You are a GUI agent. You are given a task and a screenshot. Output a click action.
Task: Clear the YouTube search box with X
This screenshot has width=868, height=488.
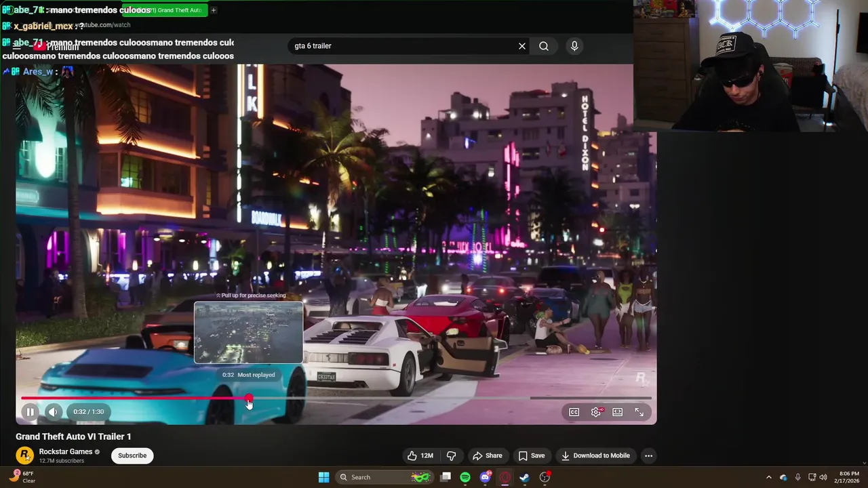point(522,46)
